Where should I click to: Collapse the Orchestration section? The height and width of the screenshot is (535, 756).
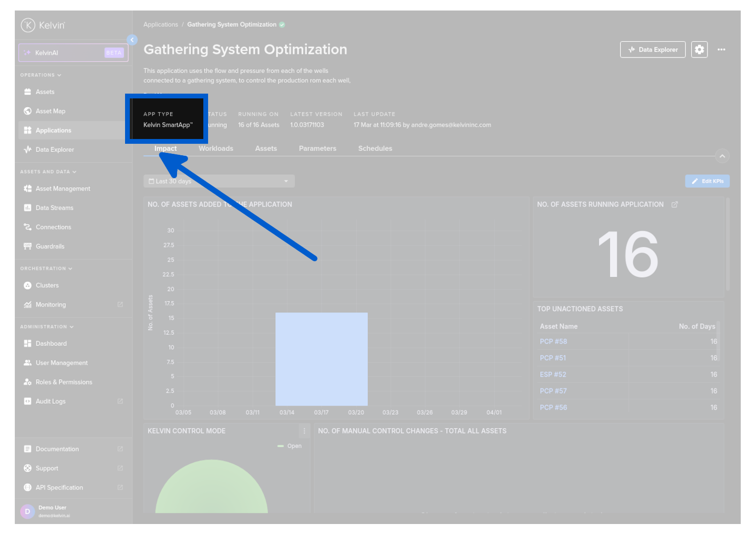tap(46, 268)
